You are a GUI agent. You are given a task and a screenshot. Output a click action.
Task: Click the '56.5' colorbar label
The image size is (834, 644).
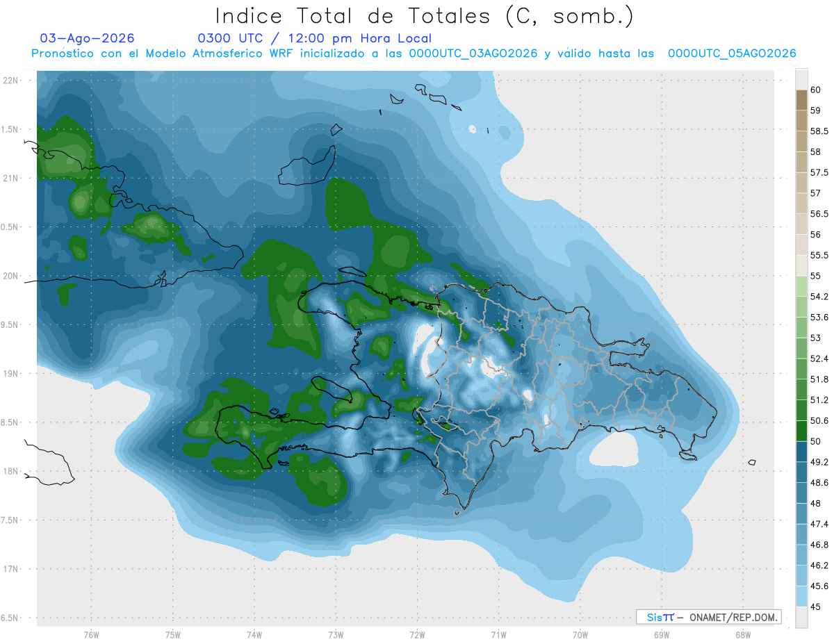(x=819, y=214)
